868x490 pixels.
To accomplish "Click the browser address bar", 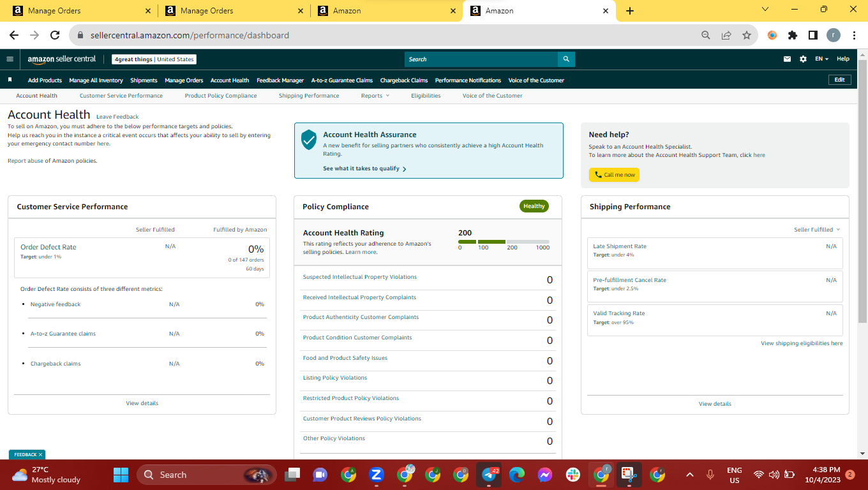I will (383, 35).
